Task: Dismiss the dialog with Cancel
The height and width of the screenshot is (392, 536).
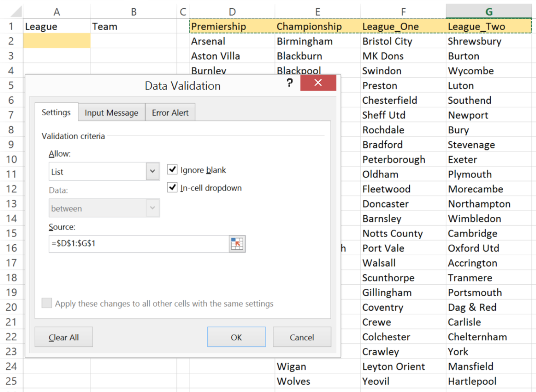Action: [x=302, y=337]
